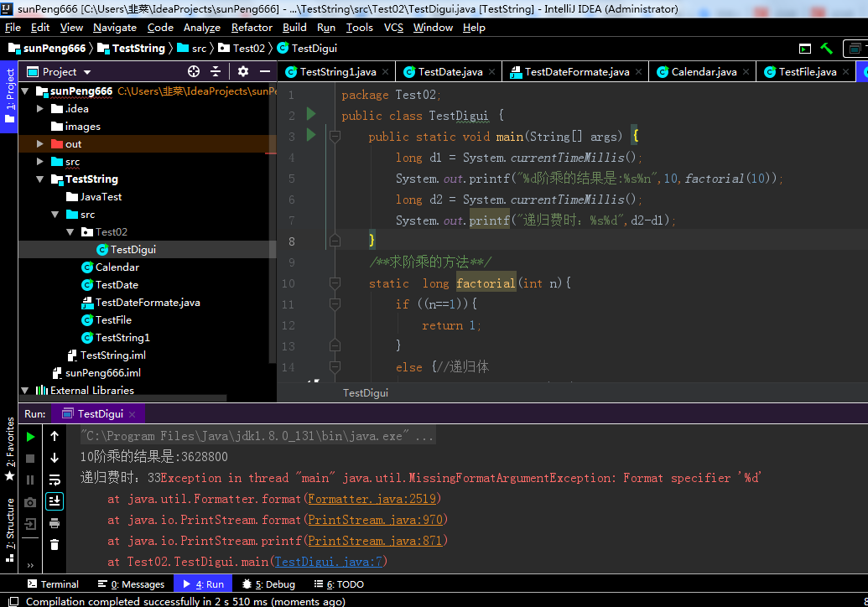Close the TestDigui run tab
The width and height of the screenshot is (868, 607).
tap(132, 414)
